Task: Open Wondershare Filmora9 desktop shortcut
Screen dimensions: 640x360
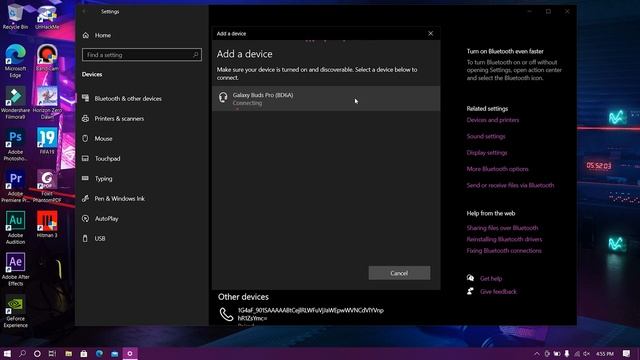Action: (x=16, y=103)
